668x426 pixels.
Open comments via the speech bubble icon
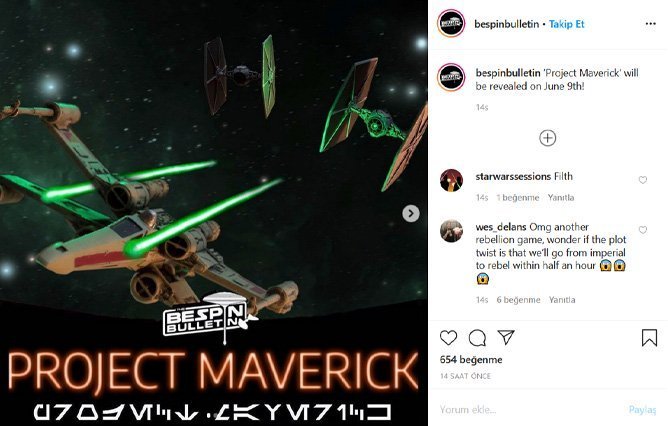click(477, 338)
